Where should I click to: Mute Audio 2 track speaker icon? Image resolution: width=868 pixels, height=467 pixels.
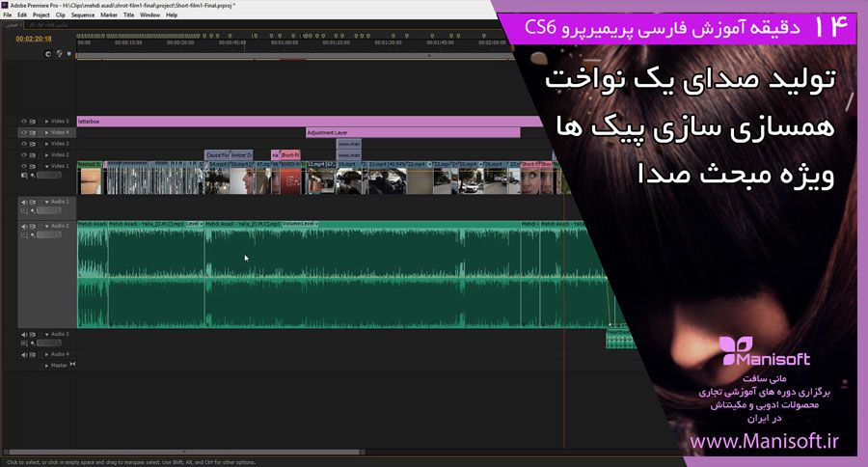click(x=24, y=226)
